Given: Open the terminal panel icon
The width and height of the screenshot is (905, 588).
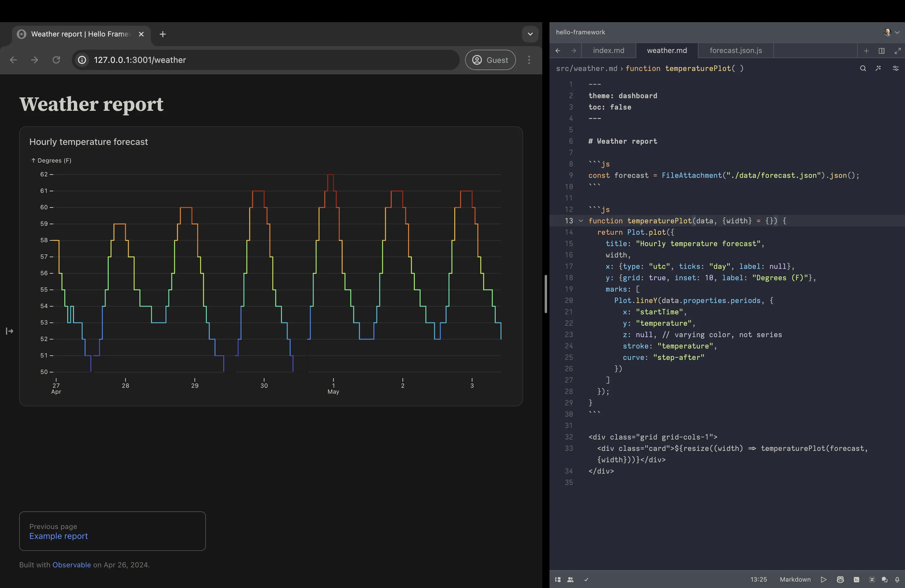Looking at the screenshot, I should (x=856, y=580).
